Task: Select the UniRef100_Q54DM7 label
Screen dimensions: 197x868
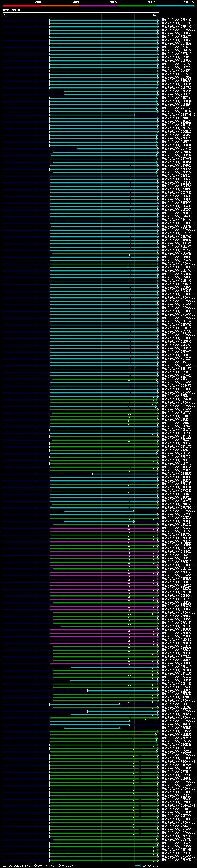Action: click(176, 151)
